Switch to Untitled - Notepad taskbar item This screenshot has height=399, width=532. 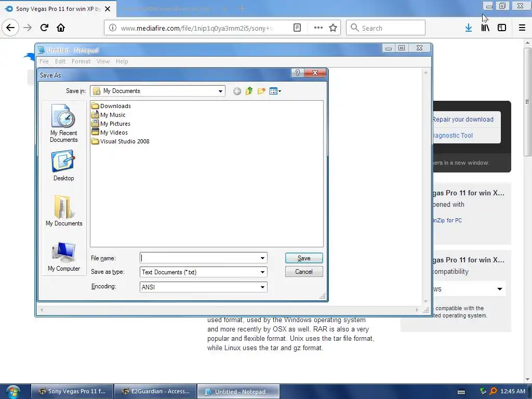click(238, 391)
